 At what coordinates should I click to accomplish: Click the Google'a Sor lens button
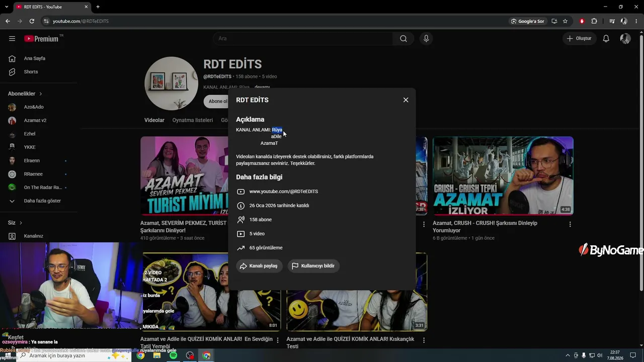528,21
